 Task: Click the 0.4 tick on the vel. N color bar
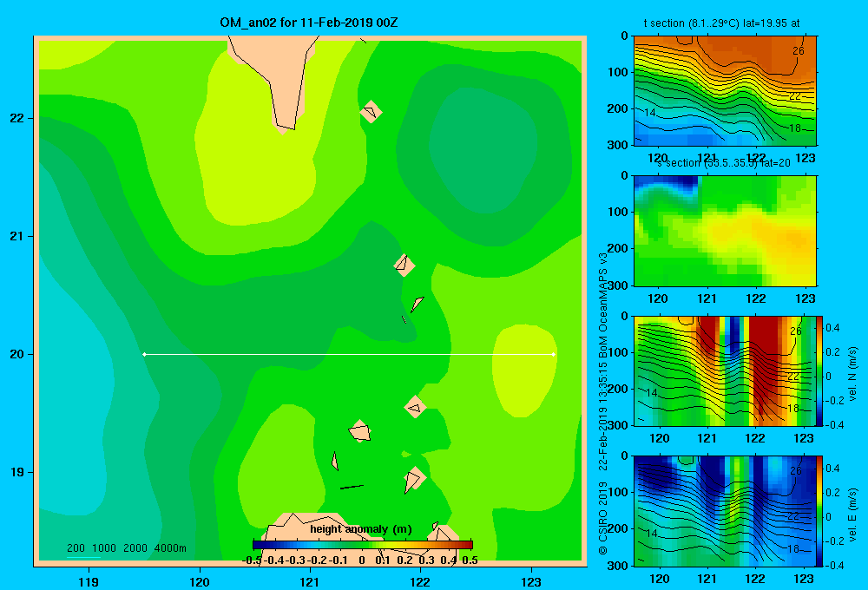[x=832, y=328]
